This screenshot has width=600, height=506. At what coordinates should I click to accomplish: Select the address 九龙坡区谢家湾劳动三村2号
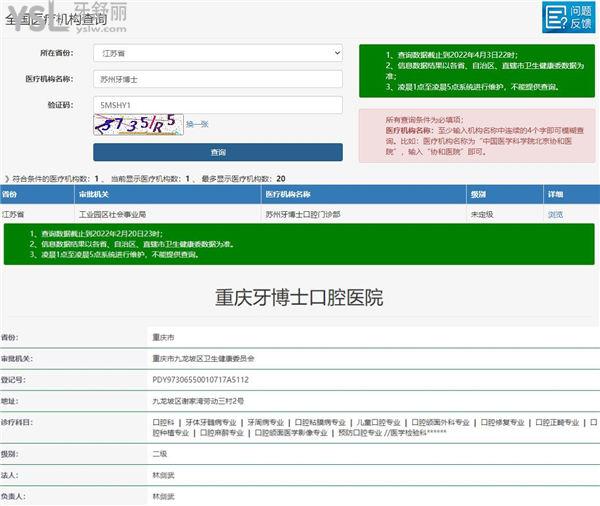click(198, 401)
